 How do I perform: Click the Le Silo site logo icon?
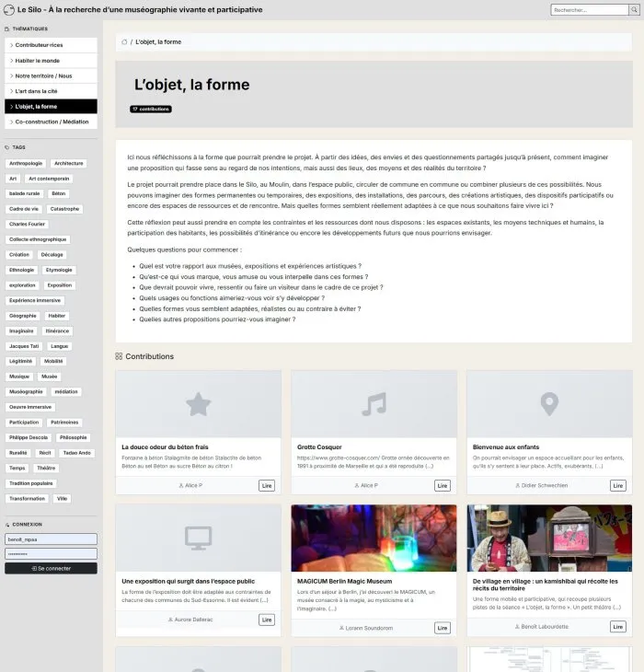[9, 9]
